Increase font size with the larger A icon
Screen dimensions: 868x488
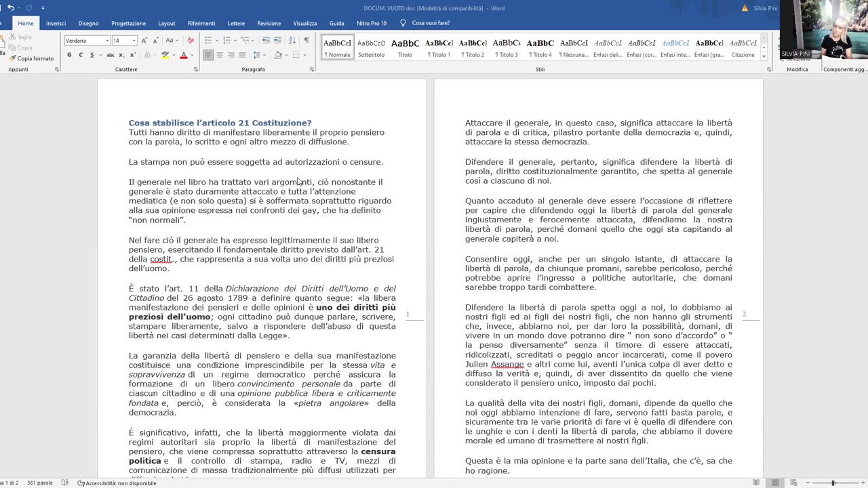143,41
